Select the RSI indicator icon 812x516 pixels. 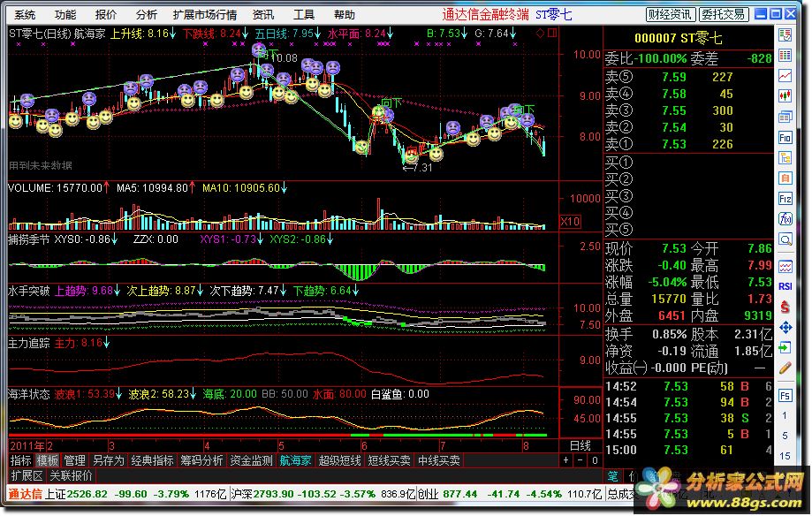pyautogui.click(x=785, y=286)
